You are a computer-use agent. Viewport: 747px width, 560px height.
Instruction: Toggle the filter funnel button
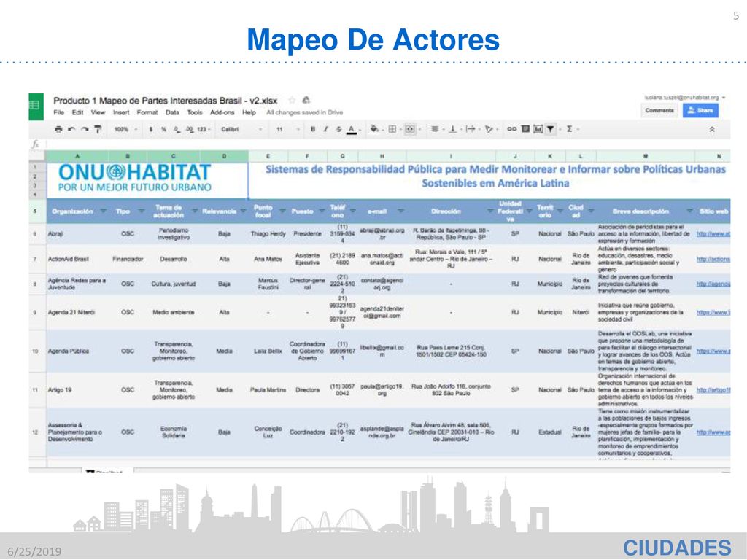point(551,129)
